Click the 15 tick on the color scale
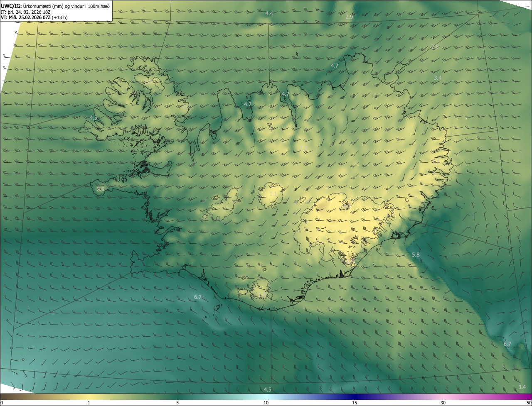 click(355, 403)
